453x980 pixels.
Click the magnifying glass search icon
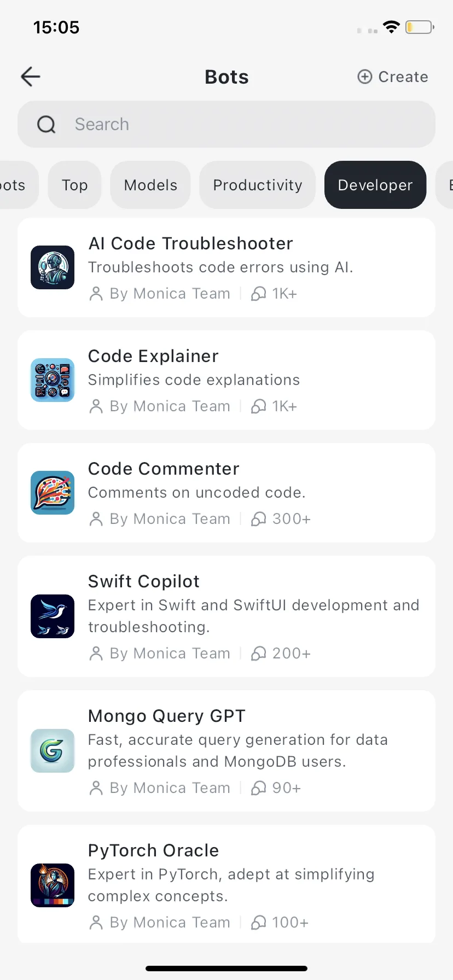(47, 125)
